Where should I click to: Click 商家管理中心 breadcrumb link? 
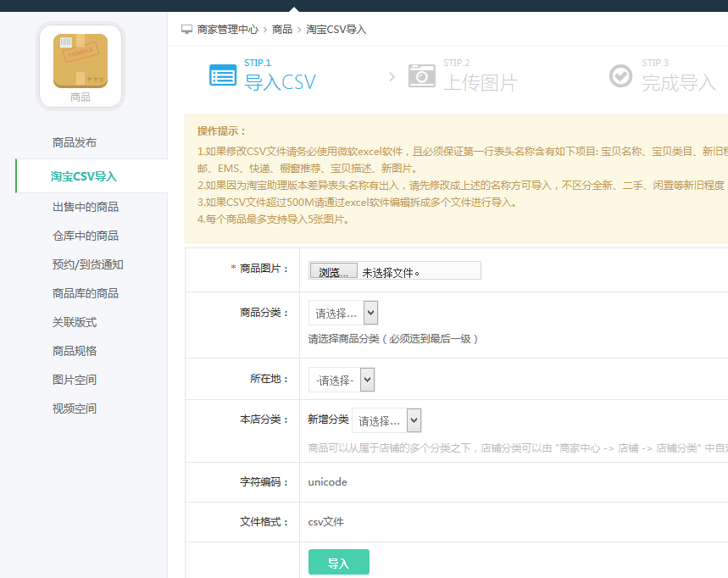(228, 29)
